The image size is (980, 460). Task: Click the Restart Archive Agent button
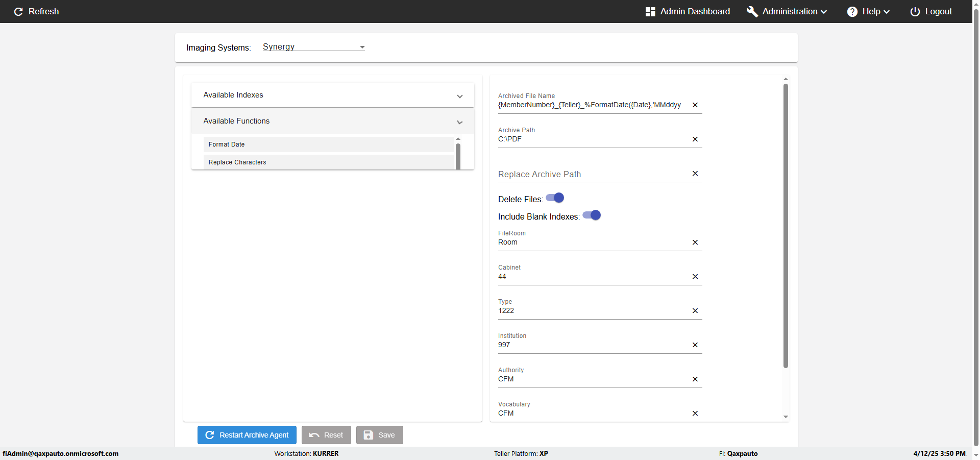[247, 435]
